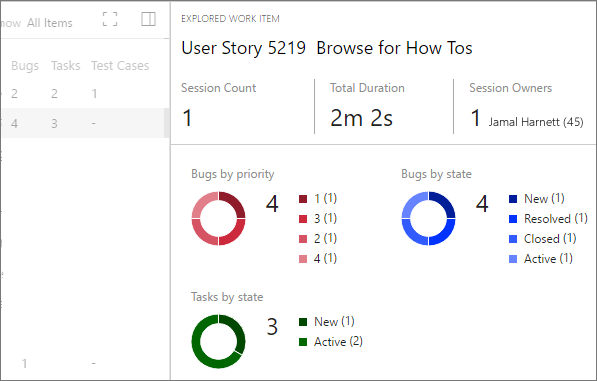Click the Bugs by state heading
Screen dimensions: 597x381
pyautogui.click(x=436, y=174)
